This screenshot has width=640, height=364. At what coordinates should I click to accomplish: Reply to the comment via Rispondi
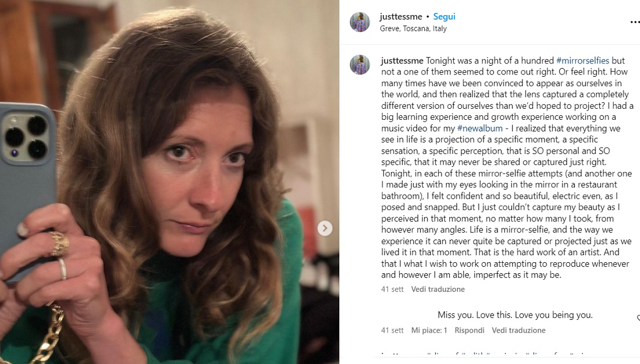[x=469, y=330]
